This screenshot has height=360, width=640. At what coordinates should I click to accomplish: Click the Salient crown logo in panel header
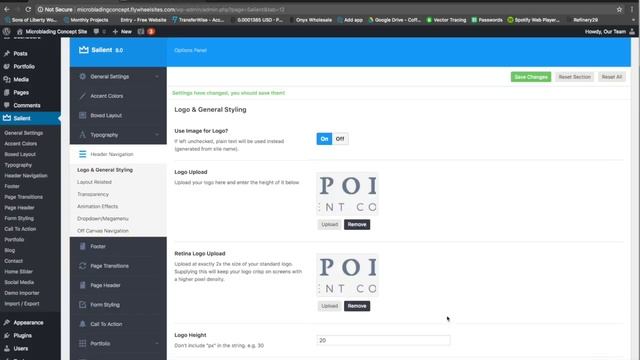coord(84,50)
